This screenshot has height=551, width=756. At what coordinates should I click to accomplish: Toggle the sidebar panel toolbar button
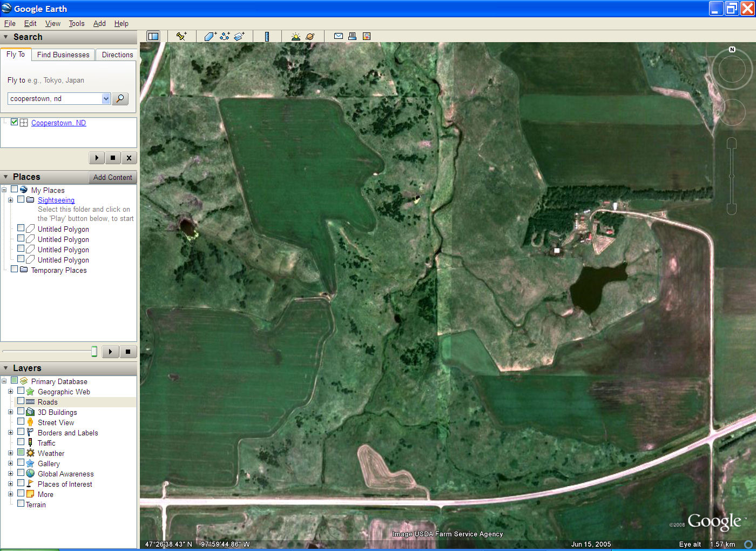(153, 36)
